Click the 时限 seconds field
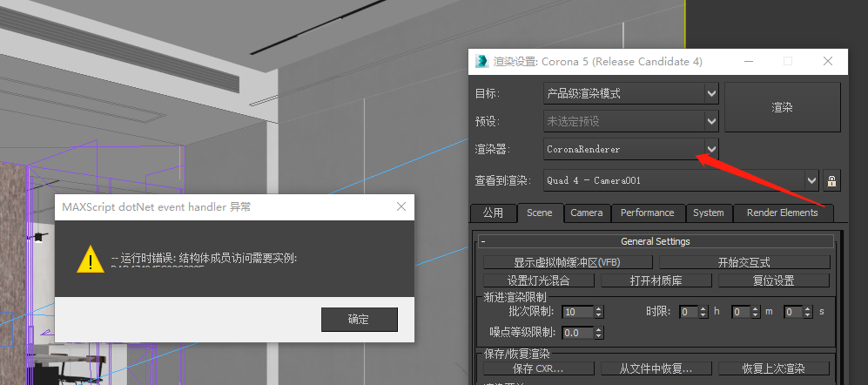The height and width of the screenshot is (385, 868). click(793, 312)
